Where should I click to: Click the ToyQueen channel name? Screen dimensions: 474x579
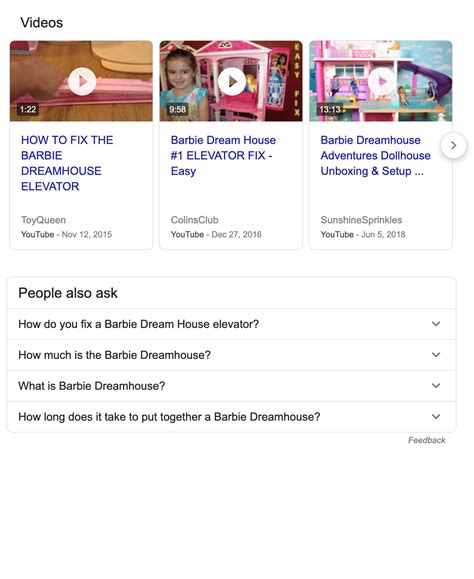43,220
